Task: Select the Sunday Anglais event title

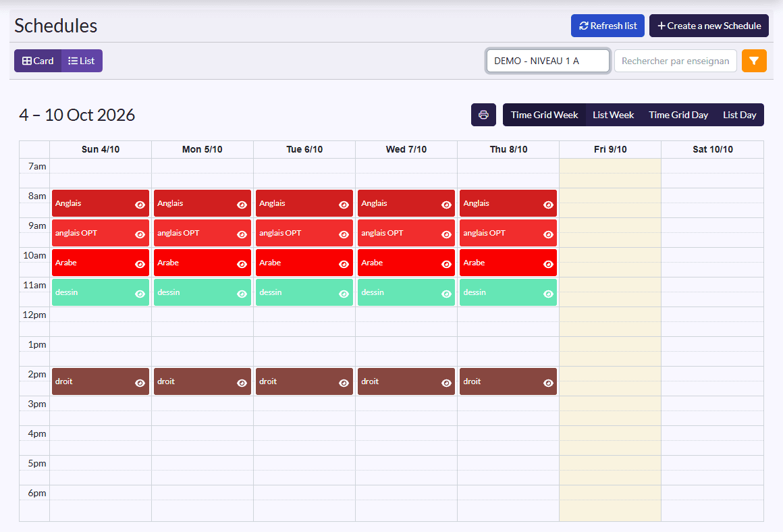Action: point(68,203)
